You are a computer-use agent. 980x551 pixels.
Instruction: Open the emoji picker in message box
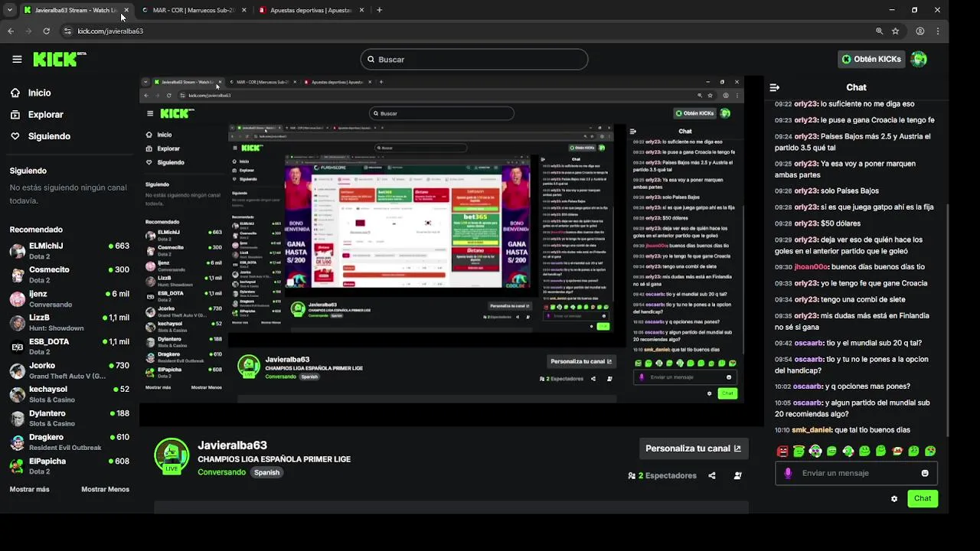[925, 473]
